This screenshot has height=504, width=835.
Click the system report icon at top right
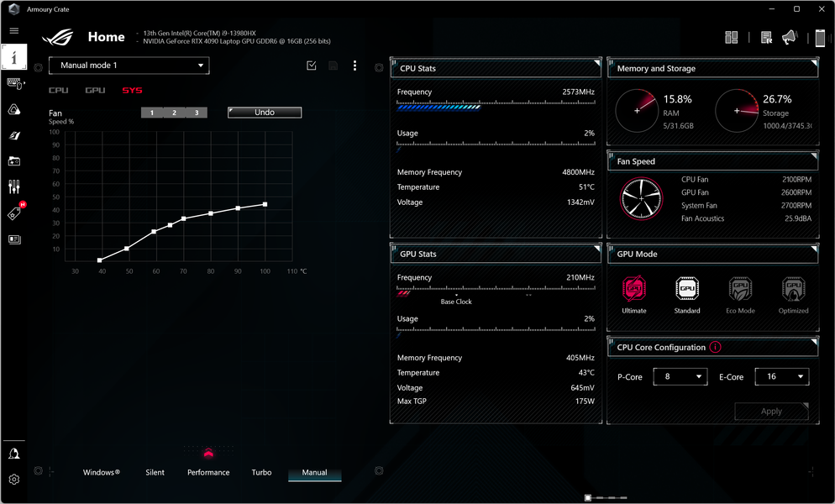click(766, 37)
